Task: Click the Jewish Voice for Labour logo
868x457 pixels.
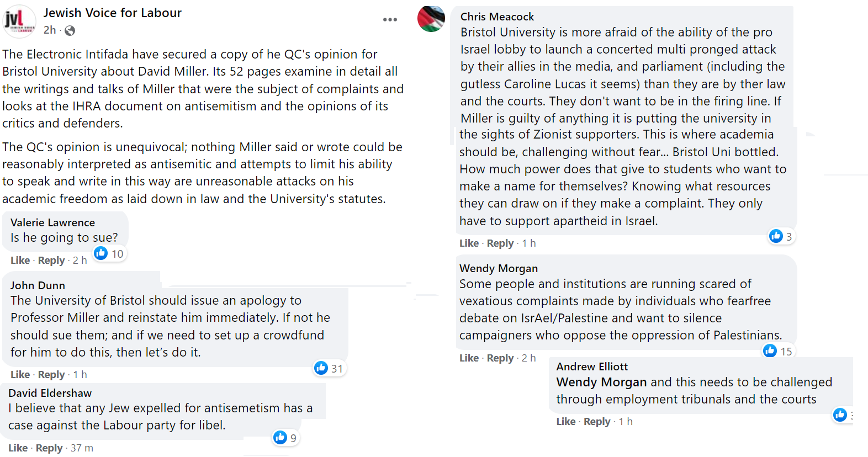Action: point(19,21)
